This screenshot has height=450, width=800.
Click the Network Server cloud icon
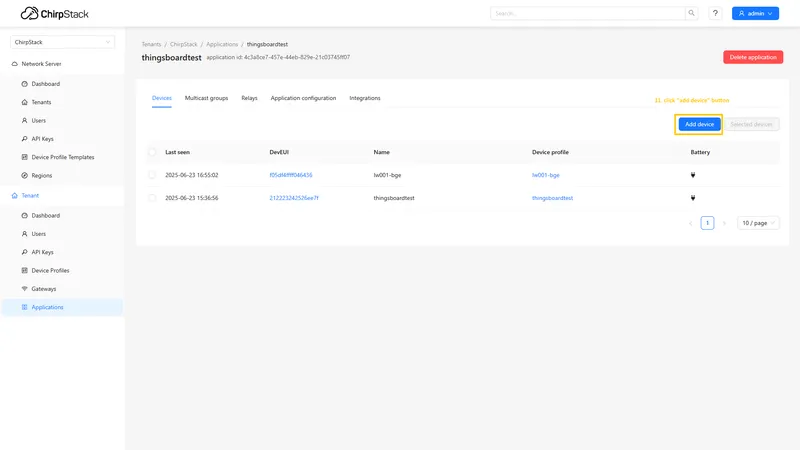coord(14,64)
